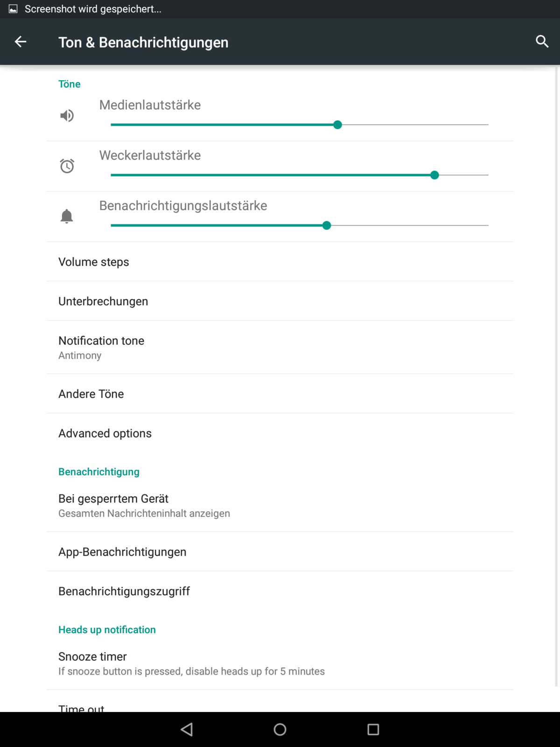Tap the media volume speaker icon
The width and height of the screenshot is (560, 747).
click(67, 115)
